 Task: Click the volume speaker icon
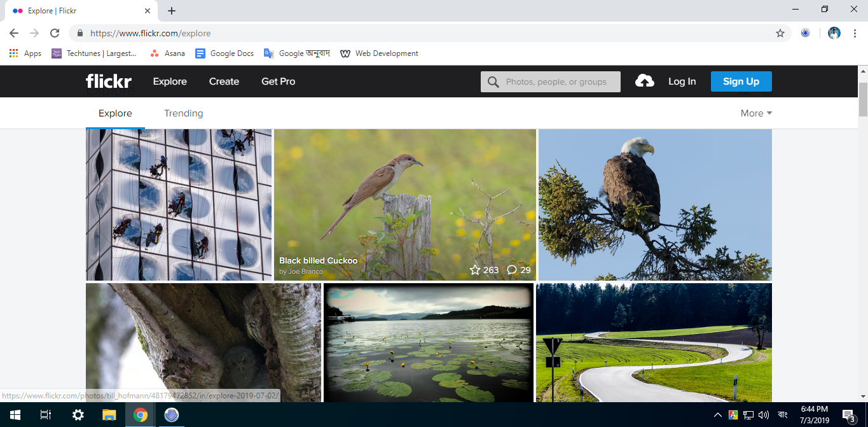tap(764, 415)
